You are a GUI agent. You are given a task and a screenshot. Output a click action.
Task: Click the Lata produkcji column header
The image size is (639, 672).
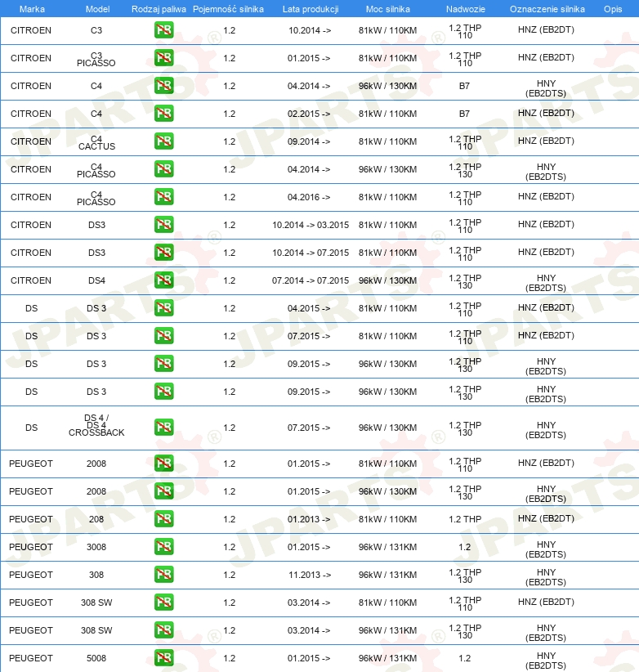click(x=311, y=9)
